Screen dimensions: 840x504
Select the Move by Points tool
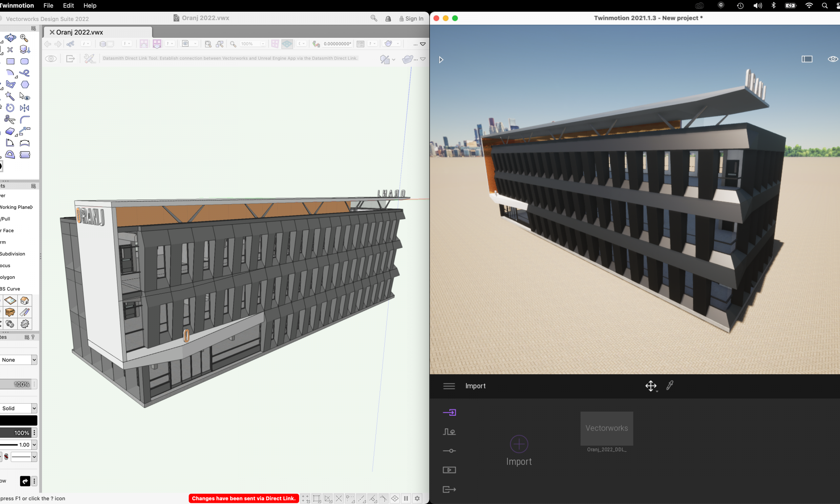(25, 131)
